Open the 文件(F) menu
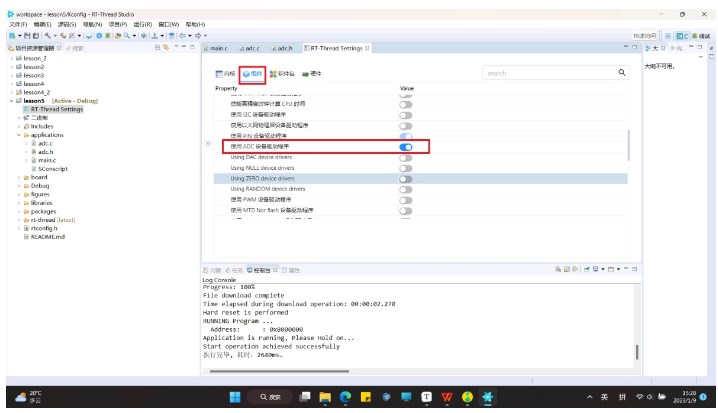This screenshot has width=718, height=413. click(18, 24)
